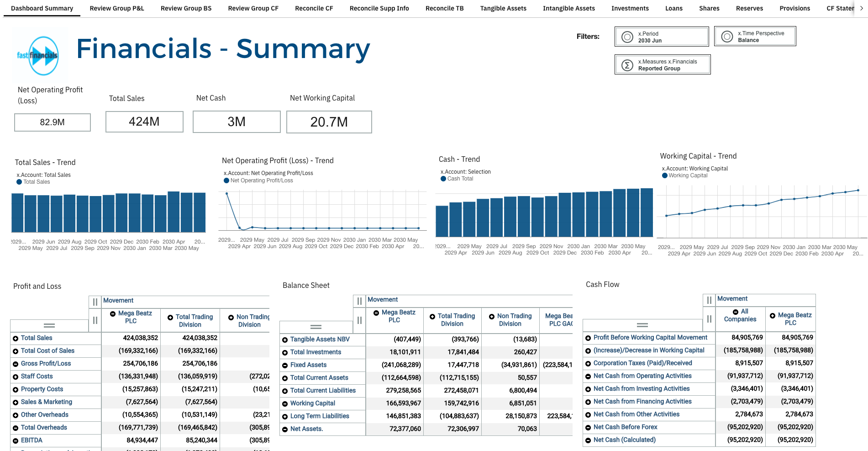Click the x.Measures sigma icon
Image resolution: width=868 pixels, height=451 pixels.
(627, 65)
